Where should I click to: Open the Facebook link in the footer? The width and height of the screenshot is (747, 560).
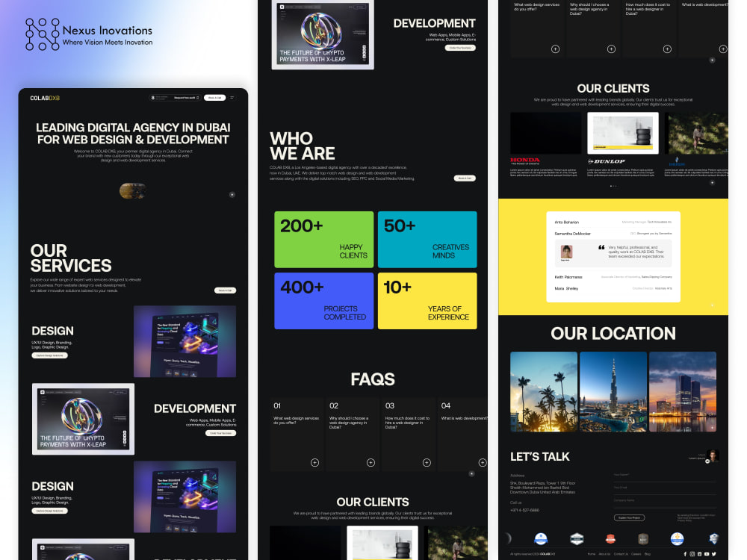coord(686,554)
